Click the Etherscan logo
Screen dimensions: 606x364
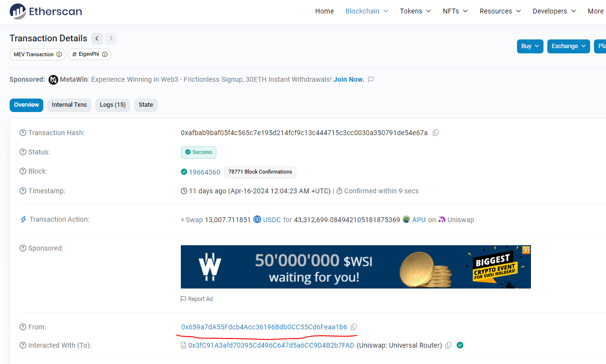pyautogui.click(x=46, y=11)
